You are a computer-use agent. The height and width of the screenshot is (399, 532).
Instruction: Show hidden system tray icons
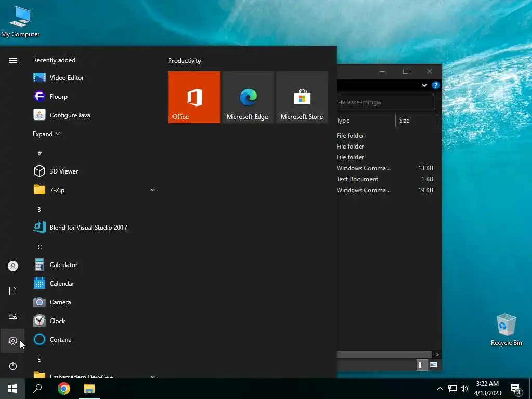[x=440, y=389]
